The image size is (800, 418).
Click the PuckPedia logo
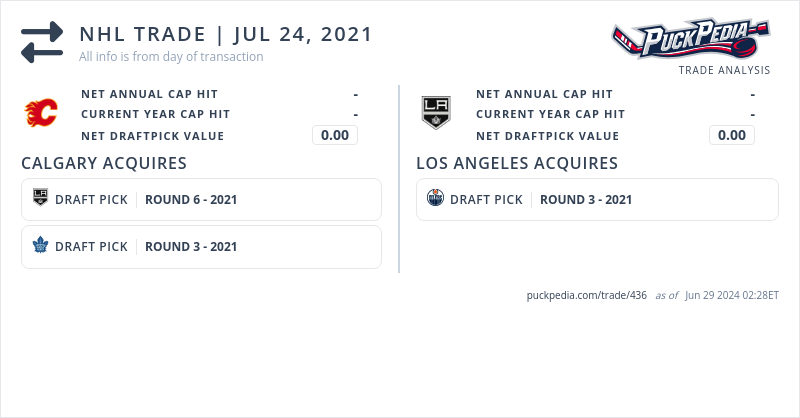pyautogui.click(x=691, y=40)
